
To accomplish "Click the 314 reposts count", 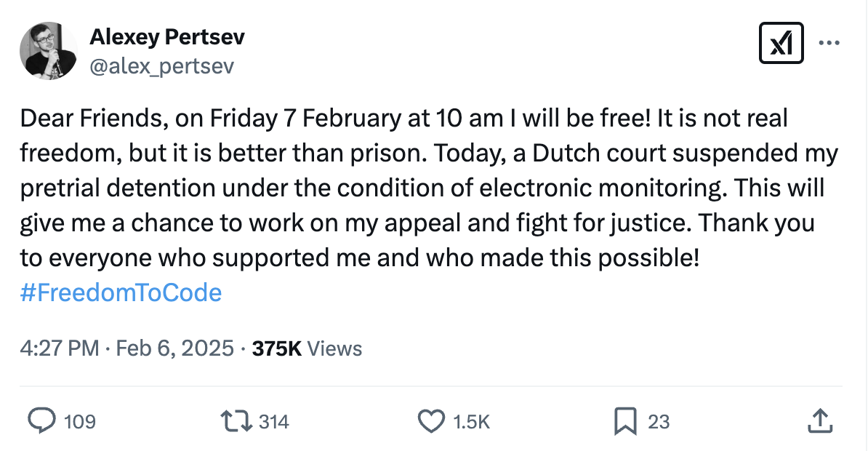I will coord(273,422).
